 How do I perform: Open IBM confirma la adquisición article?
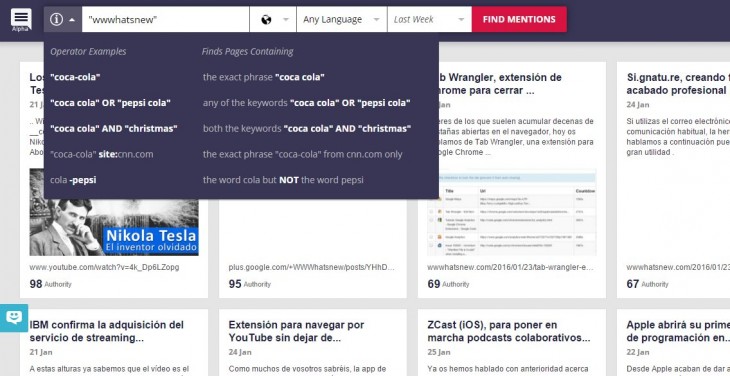(107, 331)
